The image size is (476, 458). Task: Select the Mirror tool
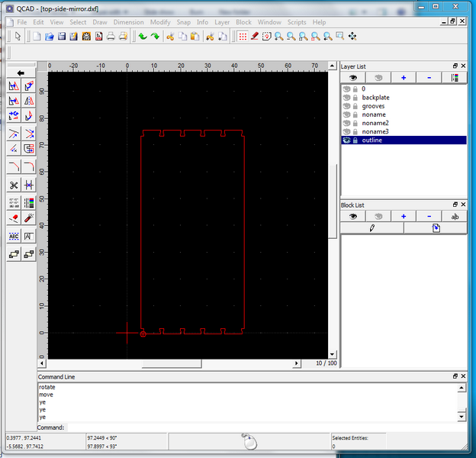click(x=28, y=101)
